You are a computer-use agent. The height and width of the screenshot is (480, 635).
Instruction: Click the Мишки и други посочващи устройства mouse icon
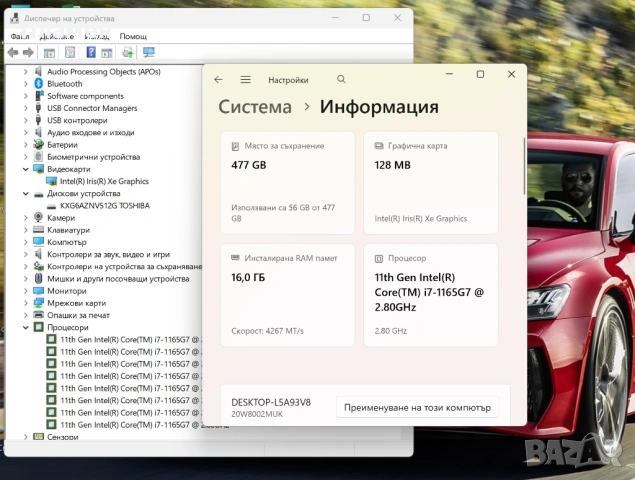(x=38, y=278)
